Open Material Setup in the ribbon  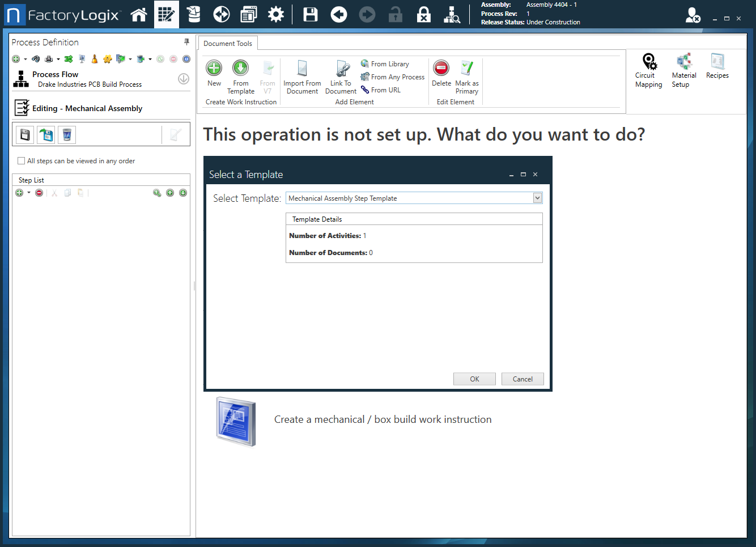[x=683, y=69]
